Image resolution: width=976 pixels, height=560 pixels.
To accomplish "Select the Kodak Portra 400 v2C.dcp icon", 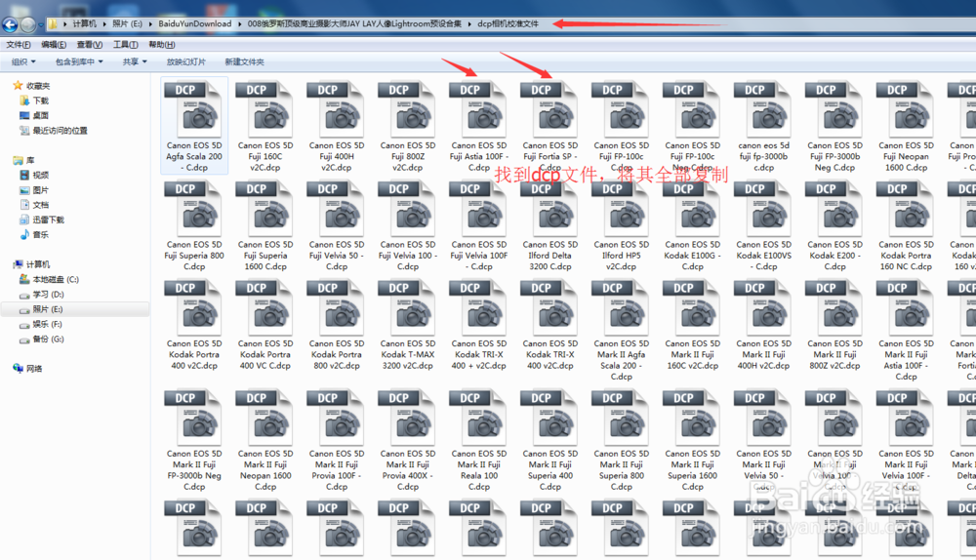I will pyautogui.click(x=193, y=307).
